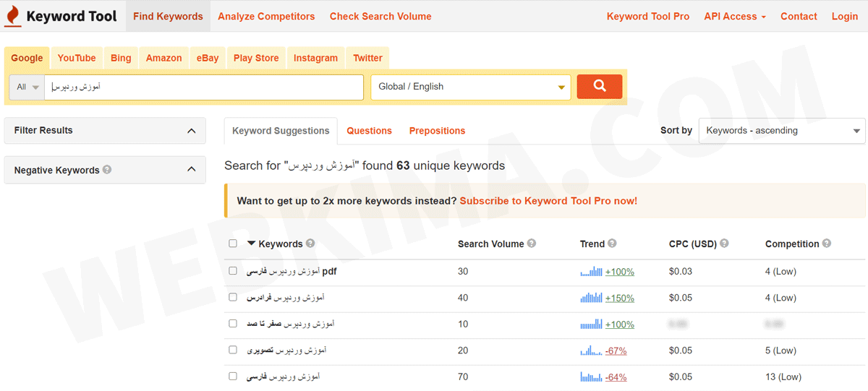Click the Search Volume help icon
This screenshot has width=868, height=391.
pyautogui.click(x=532, y=244)
